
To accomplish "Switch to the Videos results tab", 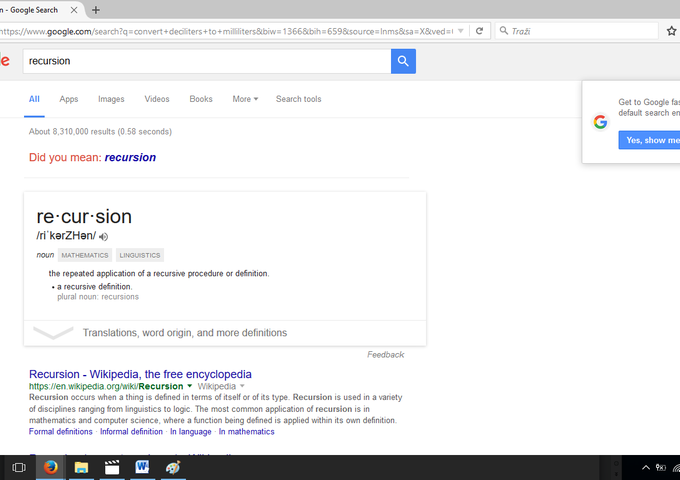I will pyautogui.click(x=157, y=99).
